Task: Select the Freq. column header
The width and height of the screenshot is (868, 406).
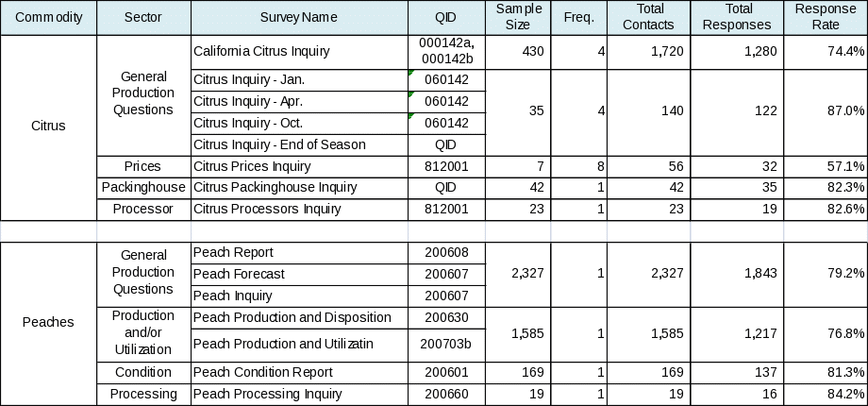Action: (x=579, y=17)
